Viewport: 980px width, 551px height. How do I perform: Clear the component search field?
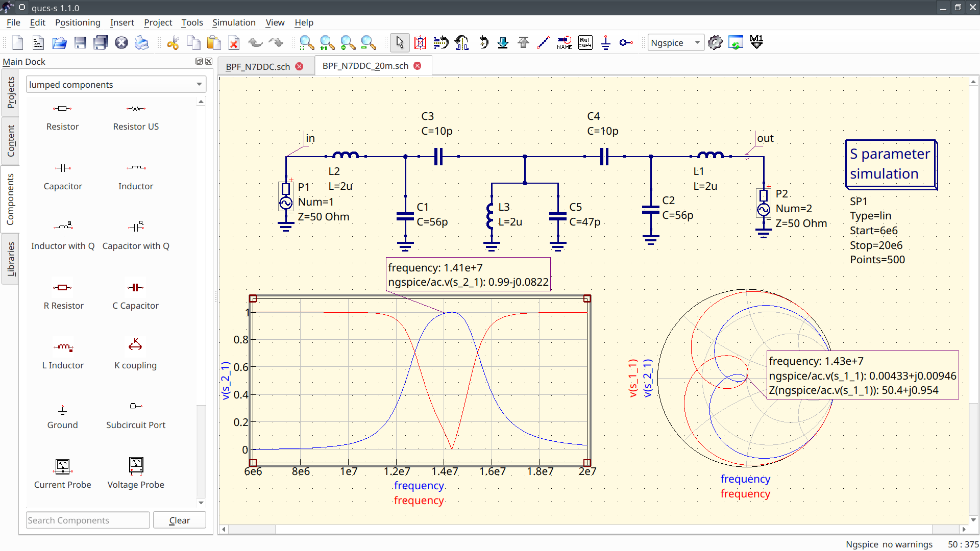(180, 520)
